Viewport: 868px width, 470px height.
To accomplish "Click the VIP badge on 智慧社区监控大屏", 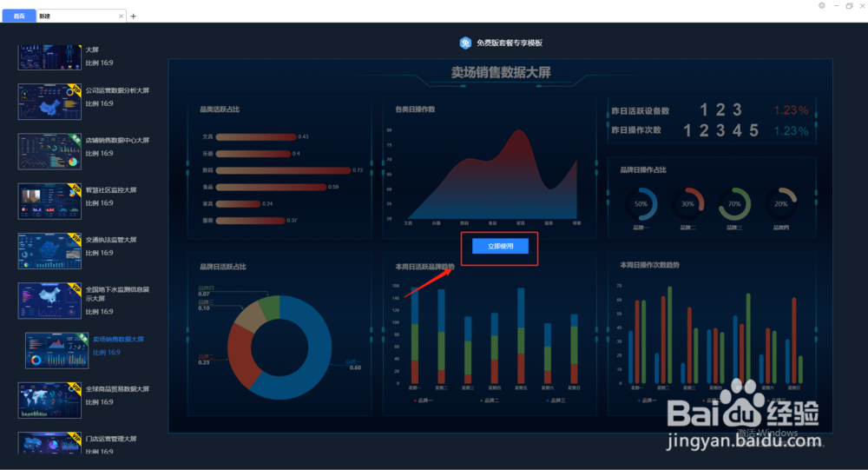I will coord(76,189).
